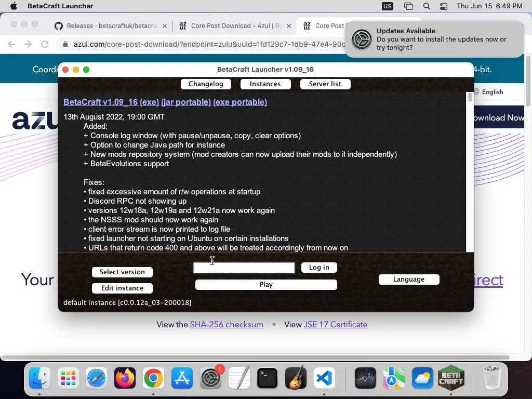Click the SHA-256 checksum link

[x=227, y=324]
